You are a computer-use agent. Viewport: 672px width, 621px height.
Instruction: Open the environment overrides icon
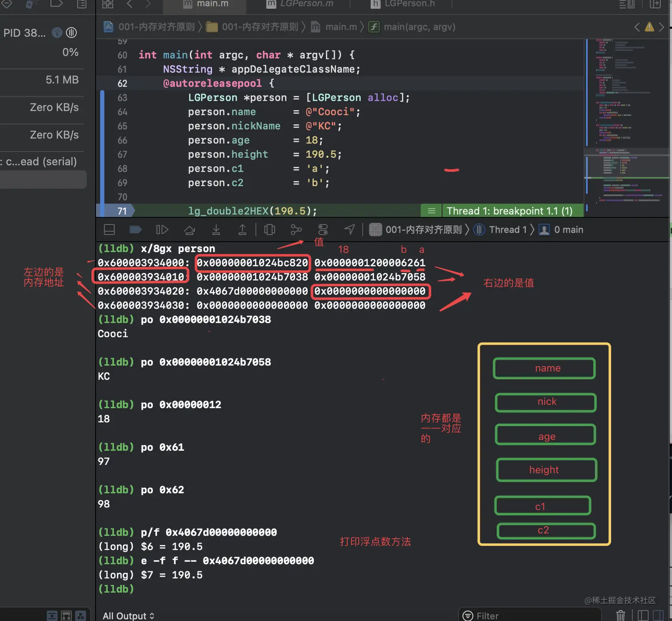(x=323, y=229)
